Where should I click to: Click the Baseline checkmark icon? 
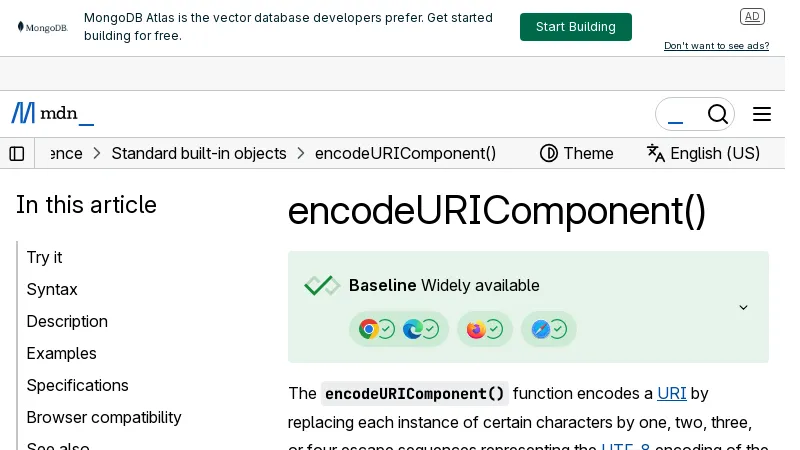point(322,286)
